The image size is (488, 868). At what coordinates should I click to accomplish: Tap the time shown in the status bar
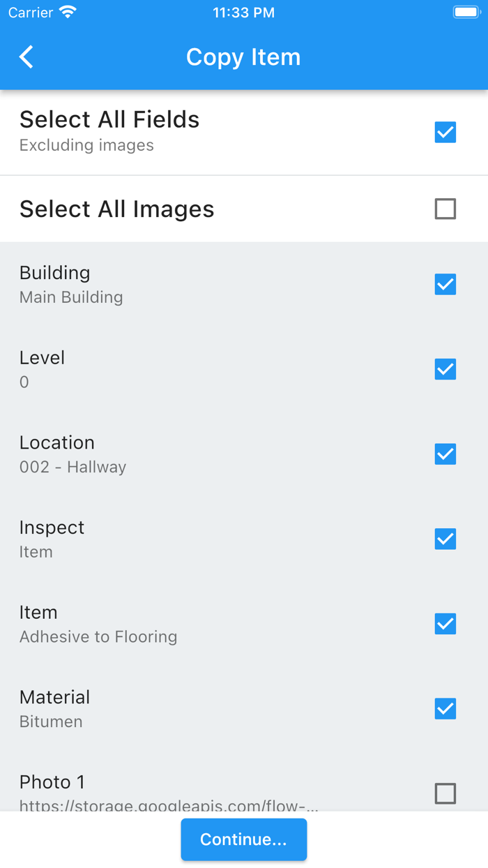[243, 12]
